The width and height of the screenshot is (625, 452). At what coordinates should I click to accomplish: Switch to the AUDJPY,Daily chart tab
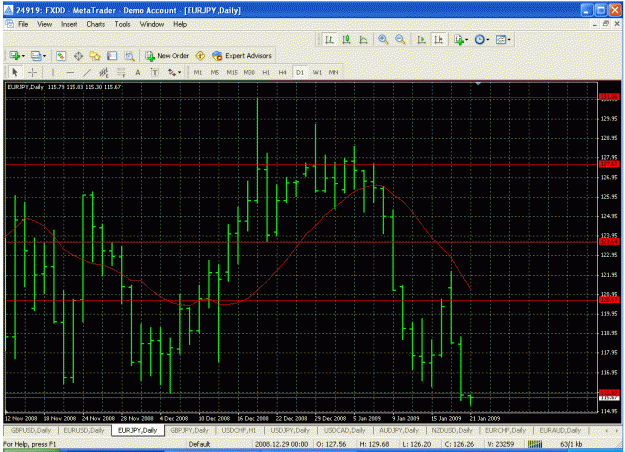click(x=399, y=430)
